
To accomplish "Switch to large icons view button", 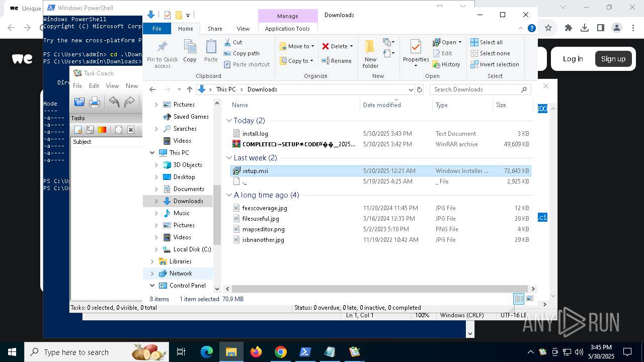I will point(529,299).
